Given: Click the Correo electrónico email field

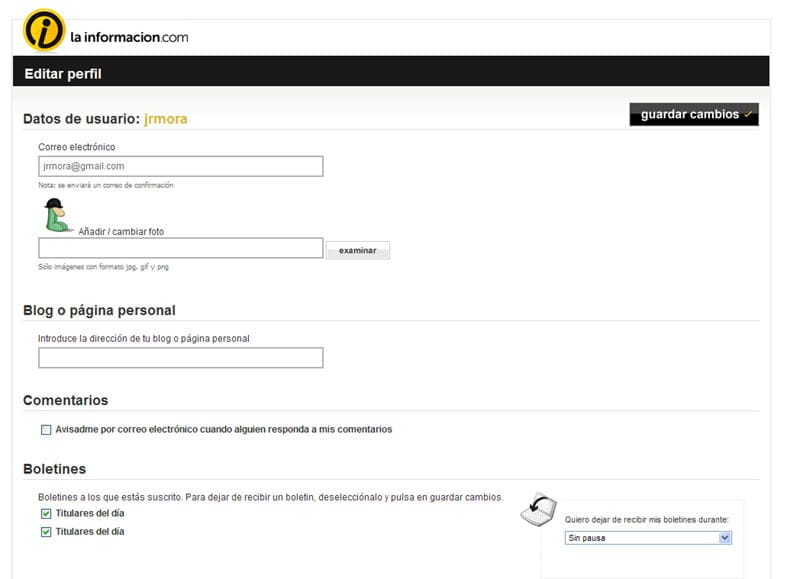Looking at the screenshot, I should coord(181,166).
